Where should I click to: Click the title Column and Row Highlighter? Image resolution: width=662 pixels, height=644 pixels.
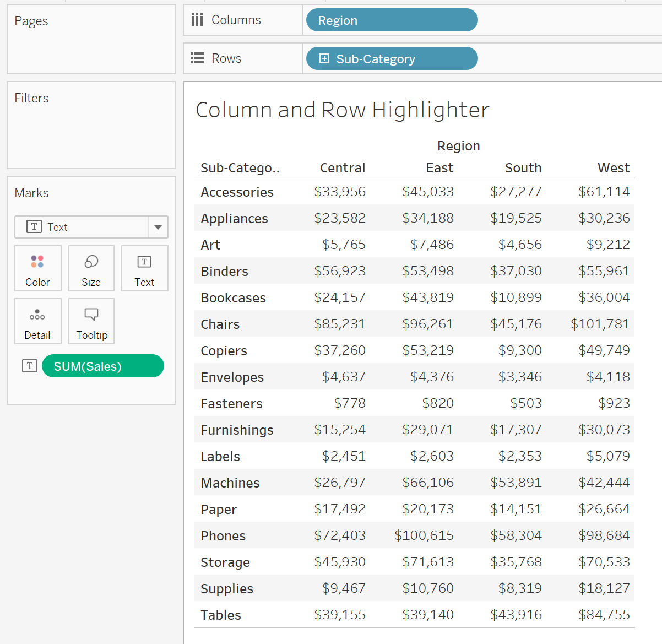(341, 110)
